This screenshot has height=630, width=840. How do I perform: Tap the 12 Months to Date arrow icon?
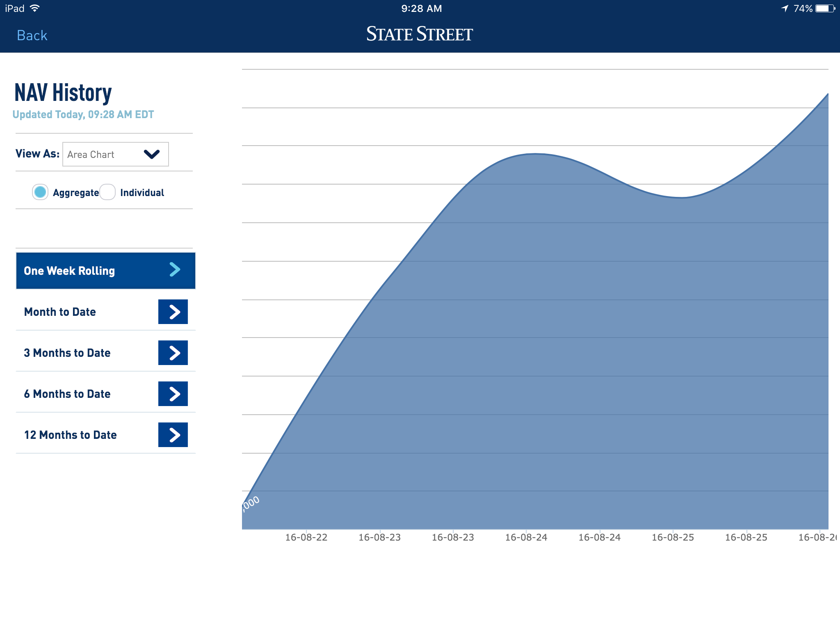173,435
